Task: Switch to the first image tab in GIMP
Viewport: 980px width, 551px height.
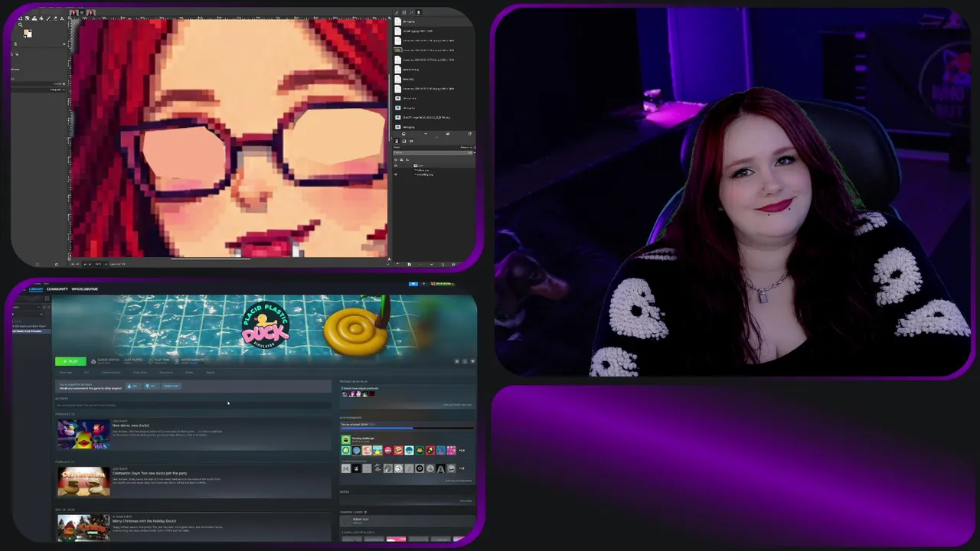Action: click(74, 13)
